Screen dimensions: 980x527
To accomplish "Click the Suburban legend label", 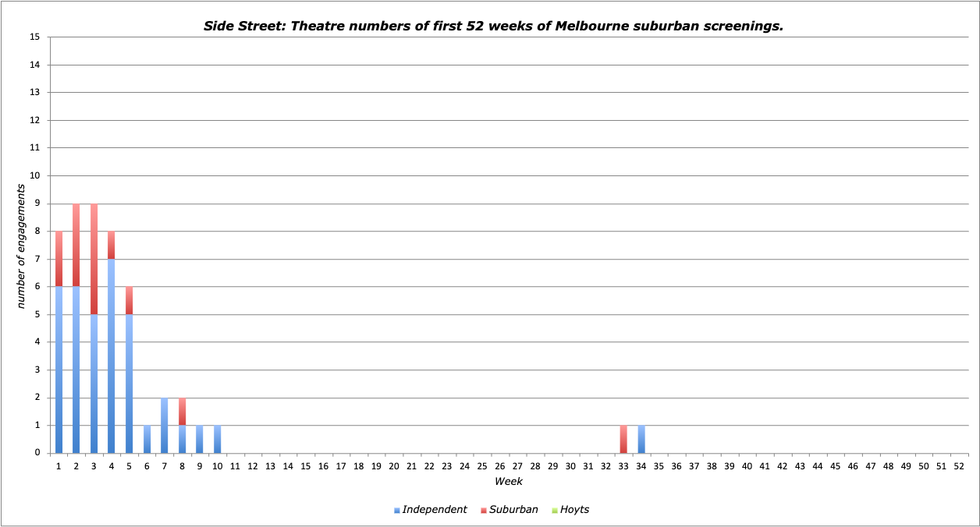I will click(x=514, y=510).
